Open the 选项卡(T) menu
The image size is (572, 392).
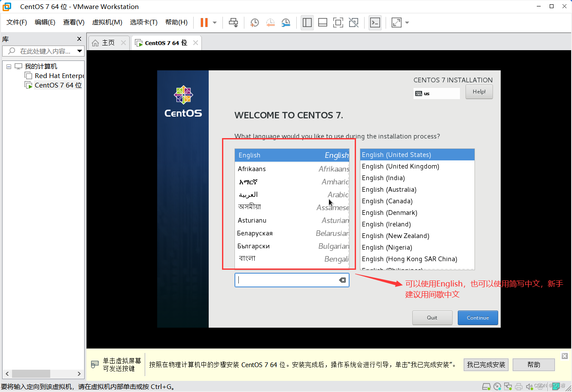[x=144, y=22]
